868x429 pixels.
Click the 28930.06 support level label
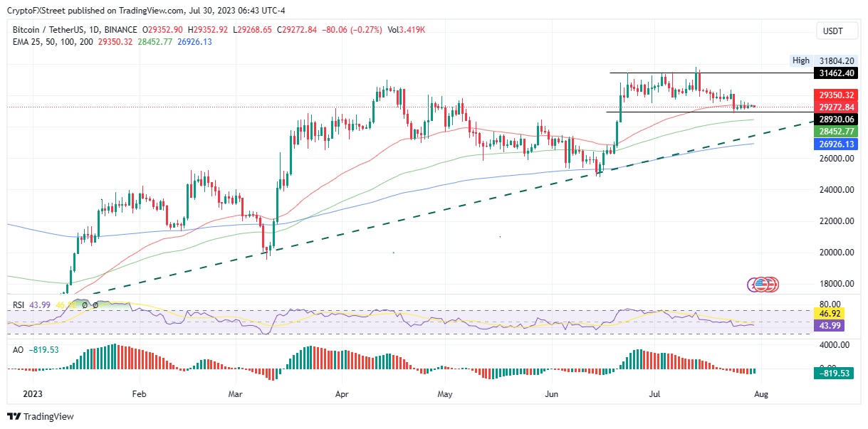(x=834, y=119)
